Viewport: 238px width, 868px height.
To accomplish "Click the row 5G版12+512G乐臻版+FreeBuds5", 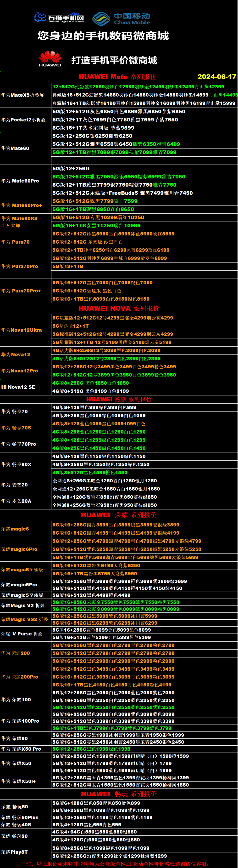I will pyautogui.click(x=145, y=193).
